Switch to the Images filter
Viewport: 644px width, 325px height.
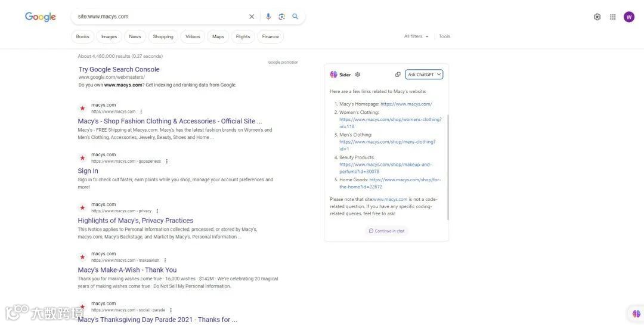[109, 36]
